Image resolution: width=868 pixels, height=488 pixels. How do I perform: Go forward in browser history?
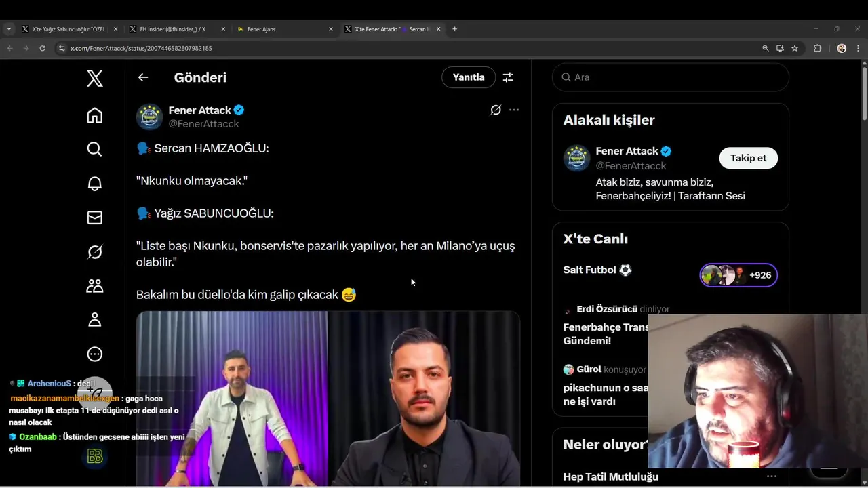pyautogui.click(x=26, y=48)
